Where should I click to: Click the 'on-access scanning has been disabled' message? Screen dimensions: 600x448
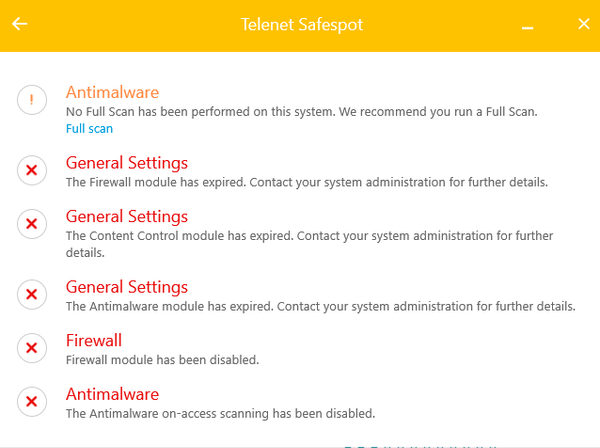tap(220, 413)
